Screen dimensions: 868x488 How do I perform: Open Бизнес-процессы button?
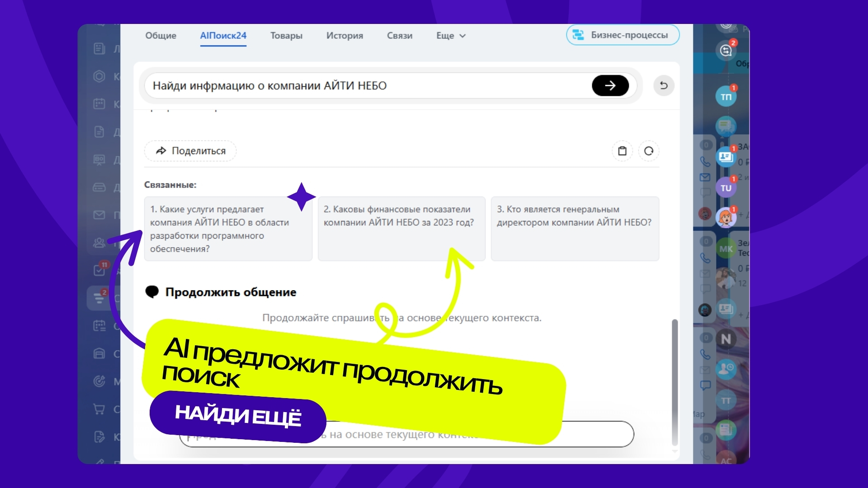[623, 35]
